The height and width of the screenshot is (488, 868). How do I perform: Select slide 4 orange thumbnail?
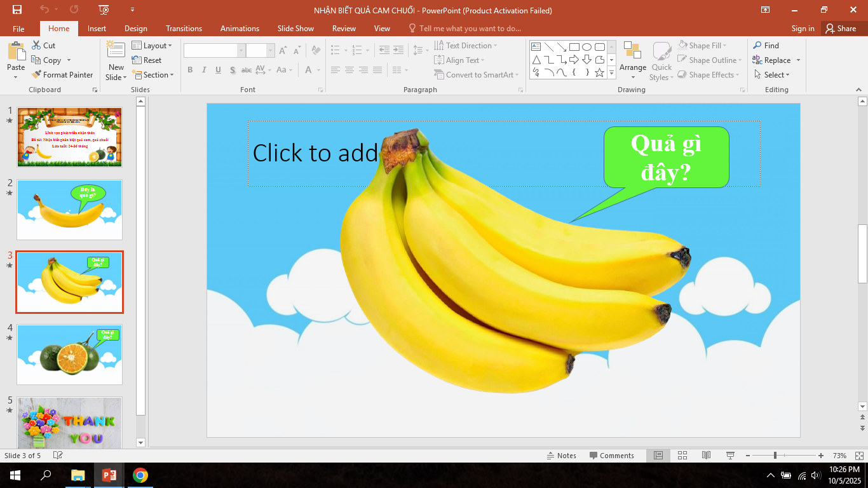click(x=69, y=355)
